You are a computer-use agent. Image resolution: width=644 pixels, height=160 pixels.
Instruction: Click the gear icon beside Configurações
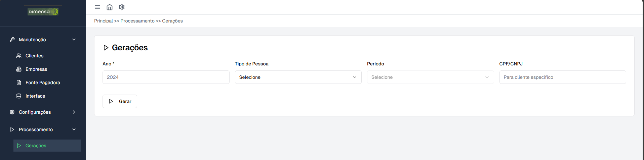tap(12, 112)
